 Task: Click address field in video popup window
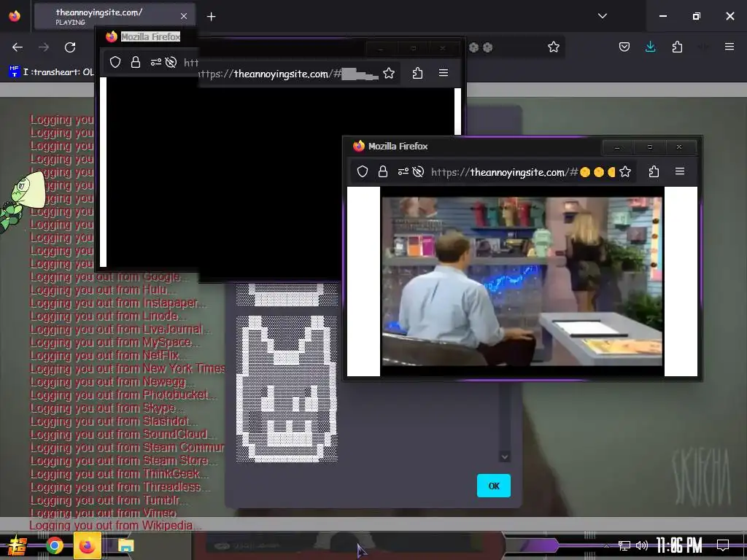(x=523, y=172)
